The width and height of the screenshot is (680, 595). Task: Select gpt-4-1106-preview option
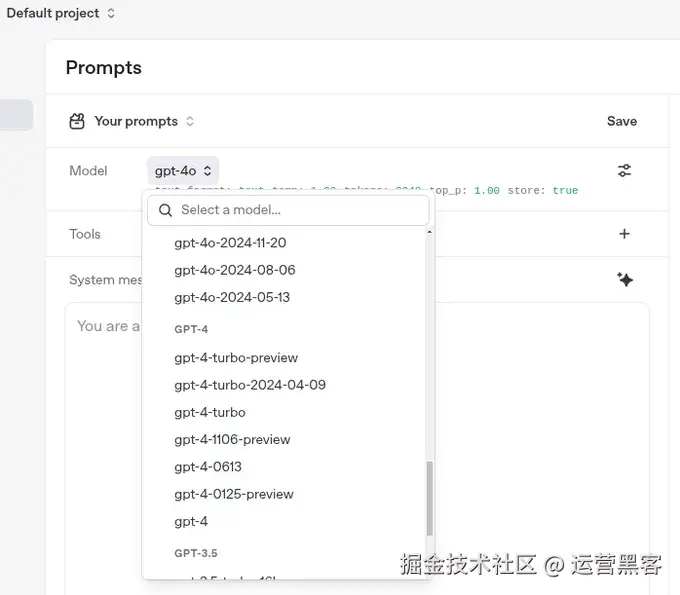pos(232,439)
